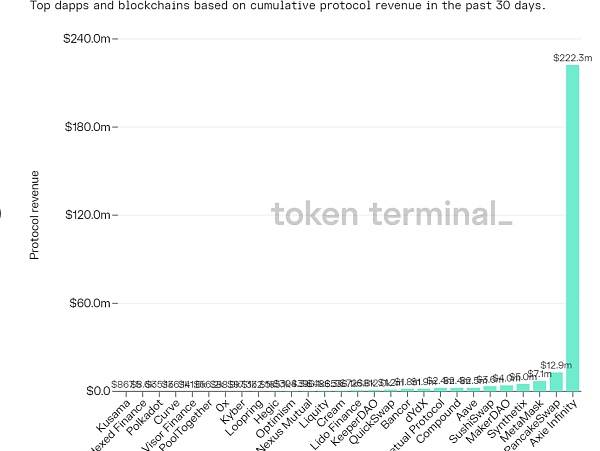Screen dimensions: 600x451
Task: Click the Axie Infinity revenue bar
Action: point(572,228)
